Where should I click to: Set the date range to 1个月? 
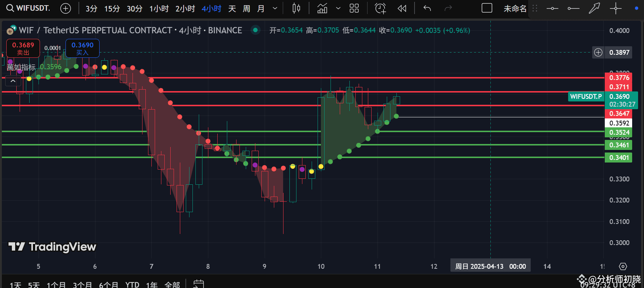click(56, 285)
